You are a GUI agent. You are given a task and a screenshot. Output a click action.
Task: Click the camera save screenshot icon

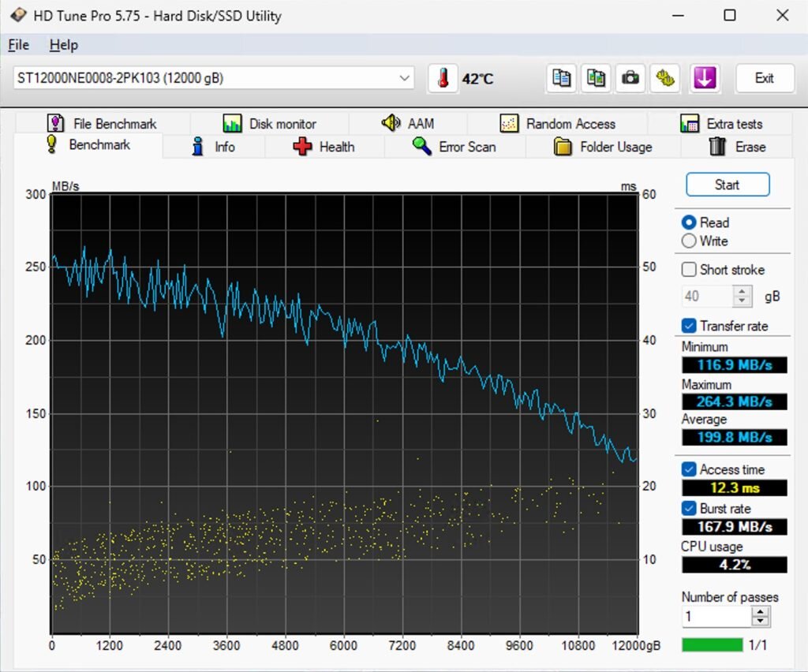(x=630, y=78)
